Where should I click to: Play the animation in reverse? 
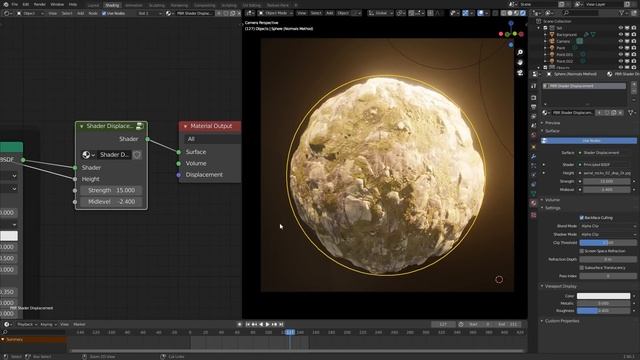261,324
